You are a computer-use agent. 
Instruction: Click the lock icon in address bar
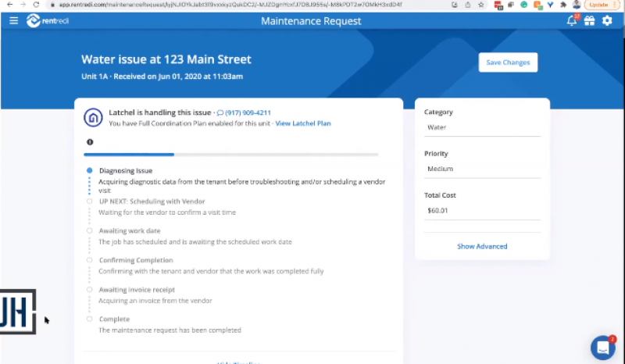tap(52, 5)
